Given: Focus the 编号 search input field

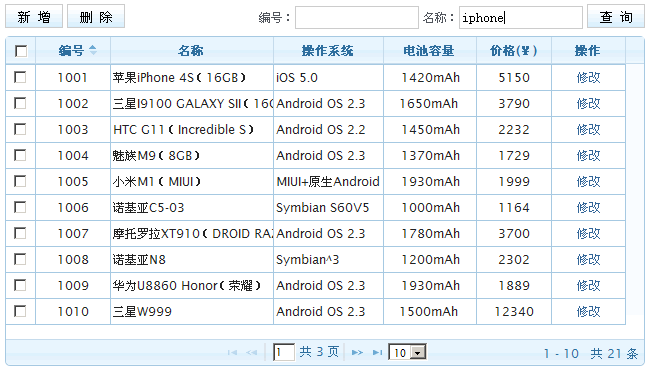Looking at the screenshot, I should [357, 17].
